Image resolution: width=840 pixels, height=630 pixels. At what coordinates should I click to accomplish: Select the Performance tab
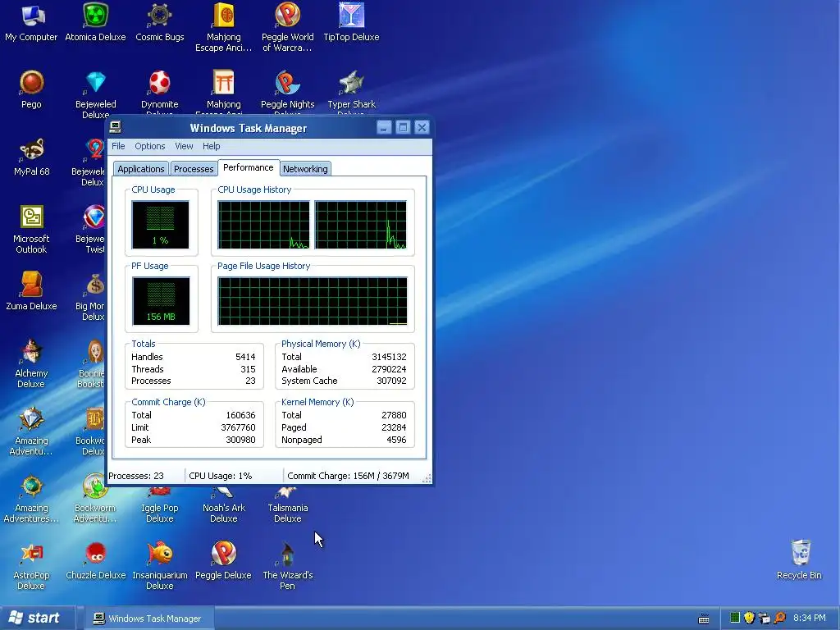249,167
